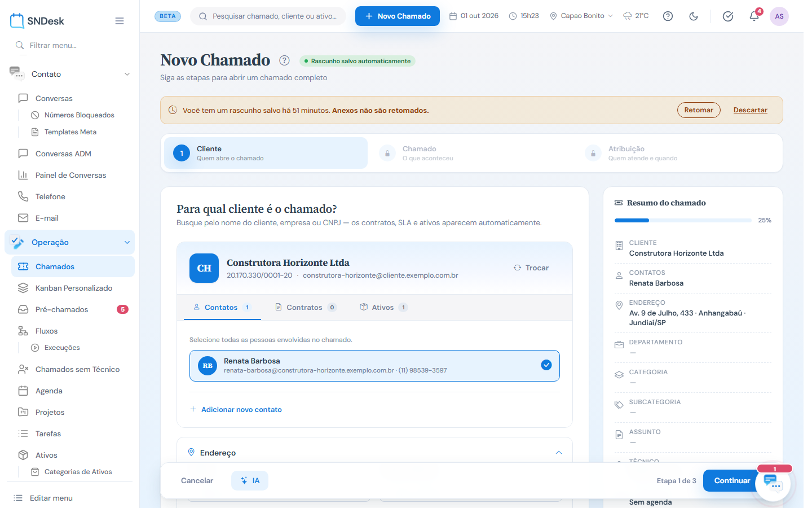Click the Novo Chamado button
This screenshot has width=812, height=508.
398,16
